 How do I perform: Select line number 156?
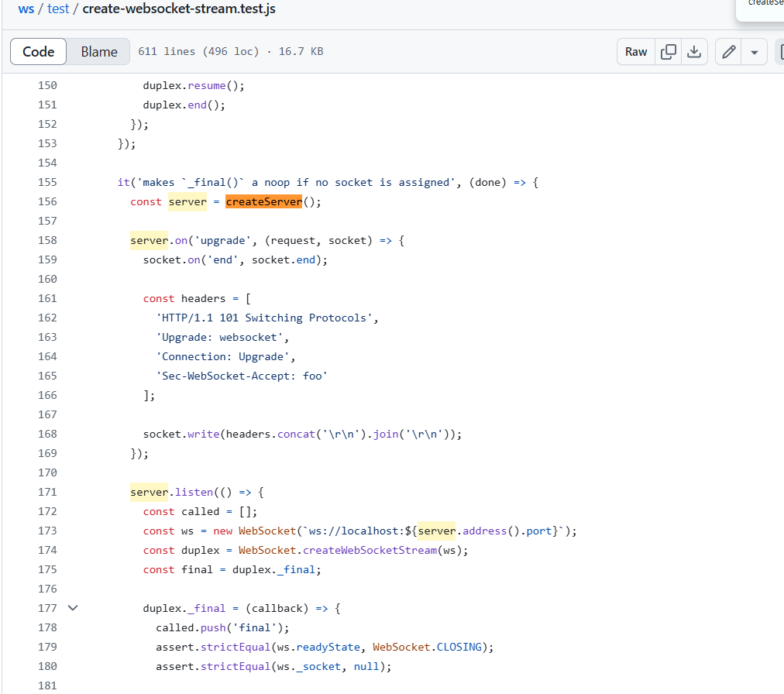47,201
